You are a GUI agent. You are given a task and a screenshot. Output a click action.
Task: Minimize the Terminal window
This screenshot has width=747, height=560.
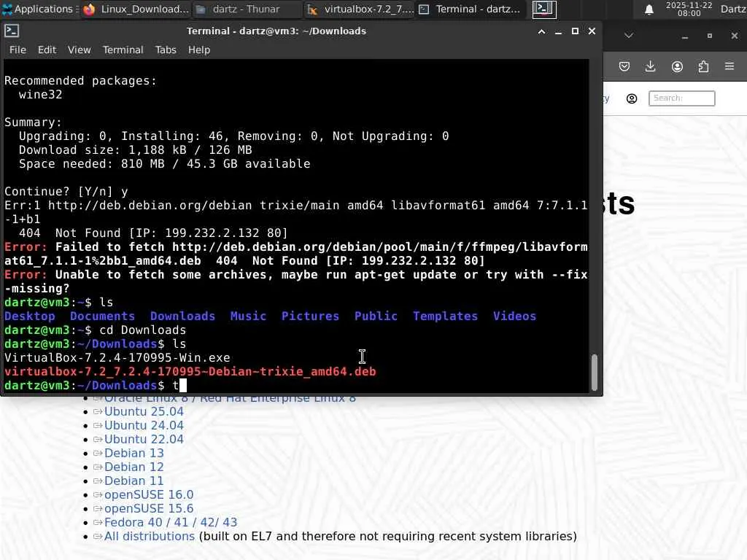click(x=558, y=31)
